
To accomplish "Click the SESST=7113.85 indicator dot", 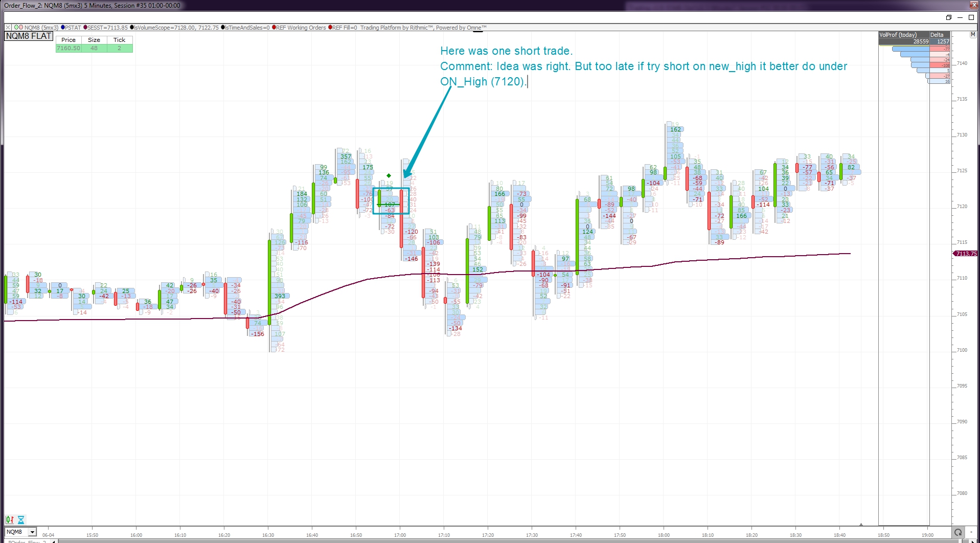I will point(85,28).
